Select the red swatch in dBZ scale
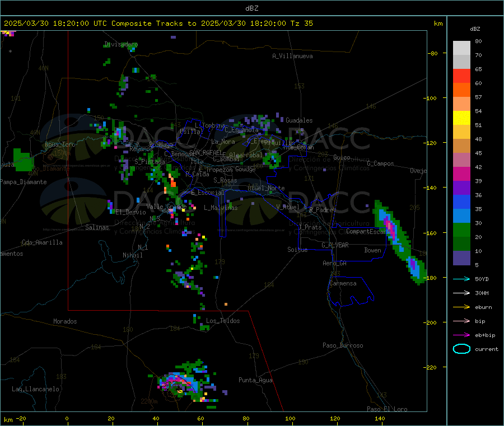The height and width of the screenshot is (426, 504). pyautogui.click(x=461, y=76)
